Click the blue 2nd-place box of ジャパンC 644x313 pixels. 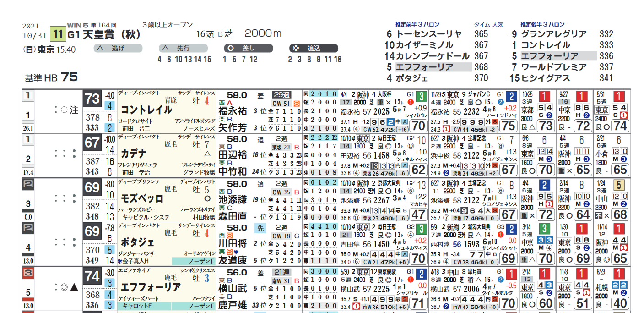pos(512,96)
